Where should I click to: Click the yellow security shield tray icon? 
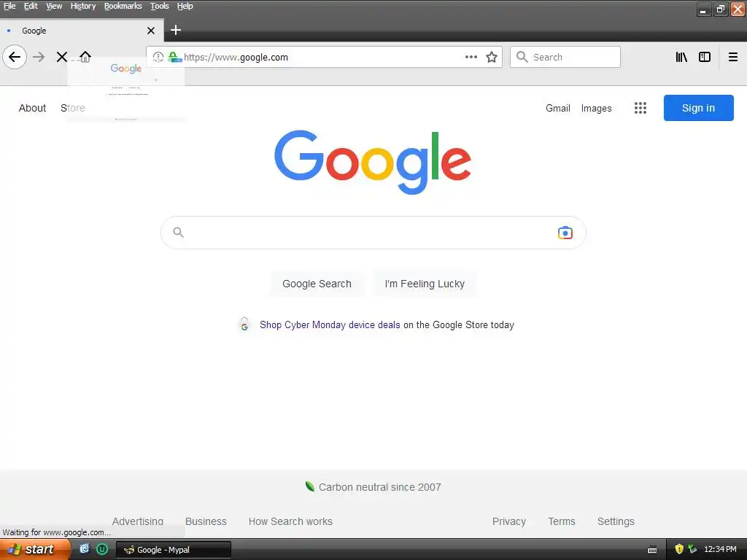tap(679, 549)
